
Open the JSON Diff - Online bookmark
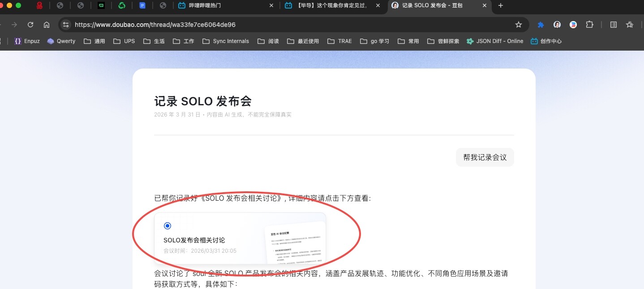pos(494,41)
